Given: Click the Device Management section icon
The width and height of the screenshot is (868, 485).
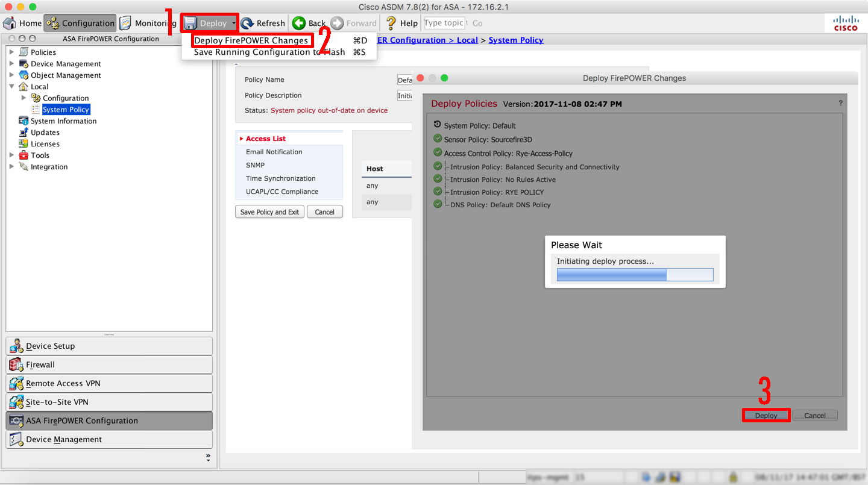Looking at the screenshot, I should (x=16, y=440).
